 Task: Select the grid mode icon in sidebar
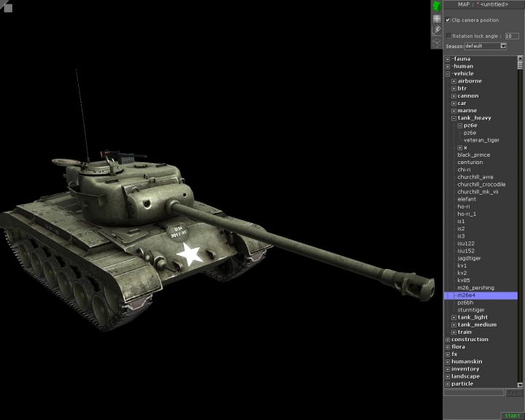point(437,19)
